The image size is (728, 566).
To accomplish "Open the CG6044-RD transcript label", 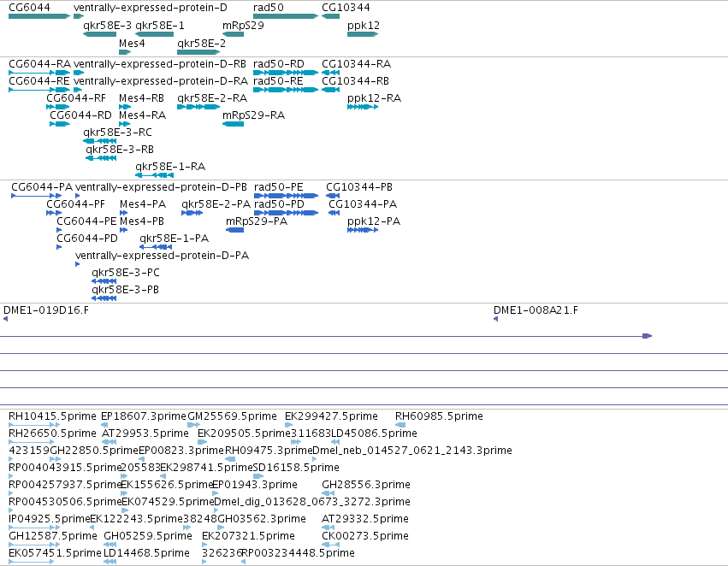I will coord(80,115).
